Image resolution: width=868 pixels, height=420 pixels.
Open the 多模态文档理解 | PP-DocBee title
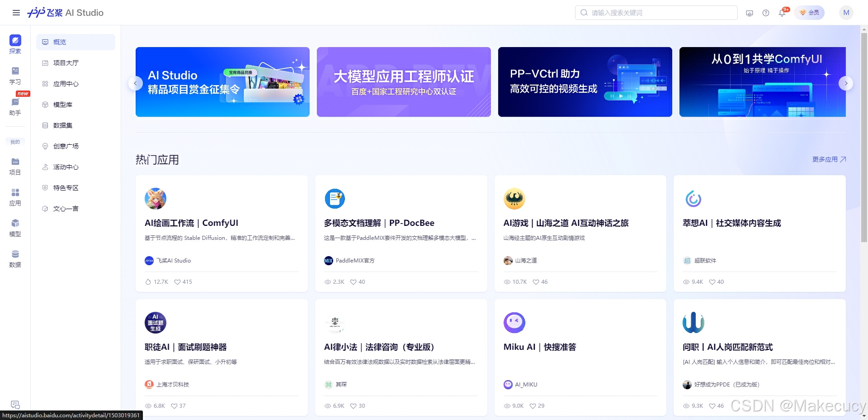379,223
